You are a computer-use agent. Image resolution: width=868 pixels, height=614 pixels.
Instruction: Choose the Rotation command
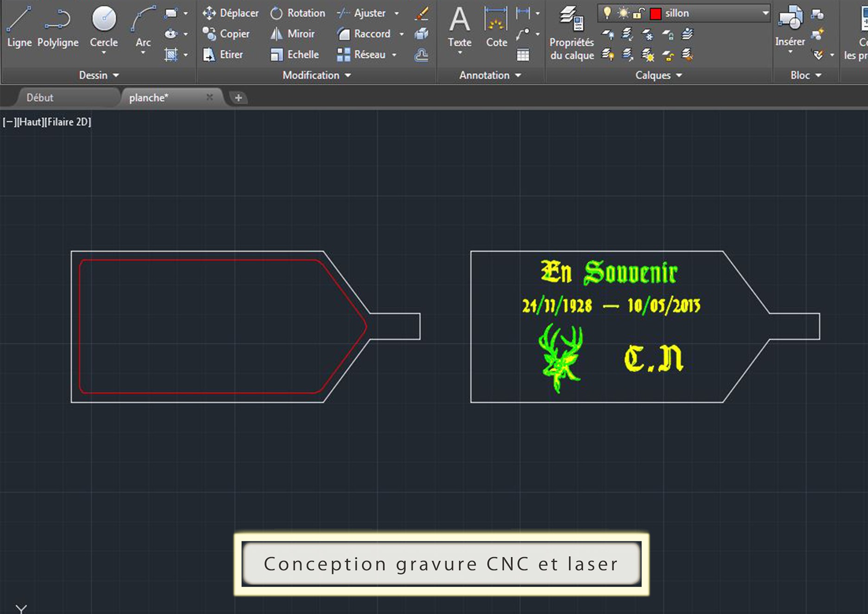[x=297, y=13]
